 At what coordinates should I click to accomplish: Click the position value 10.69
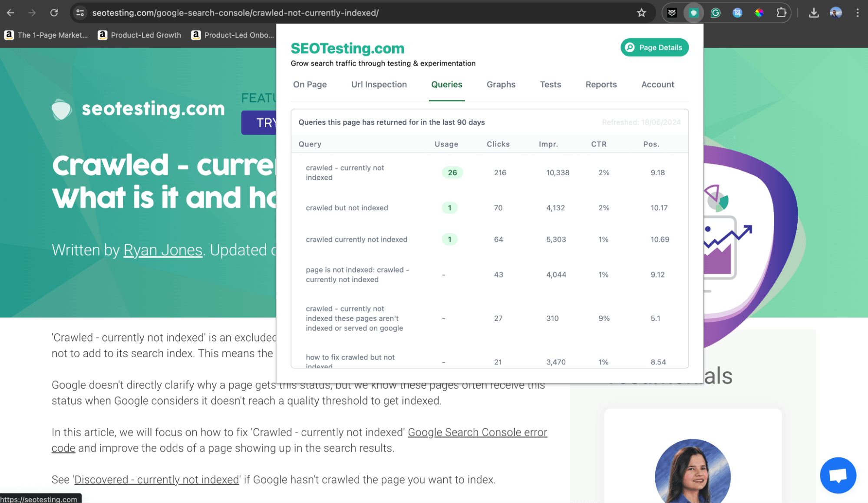659,239
